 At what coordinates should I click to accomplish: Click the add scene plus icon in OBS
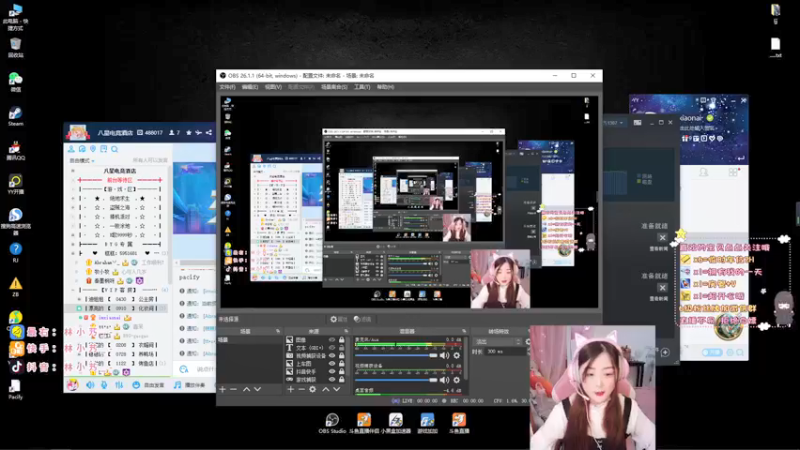[x=222, y=389]
